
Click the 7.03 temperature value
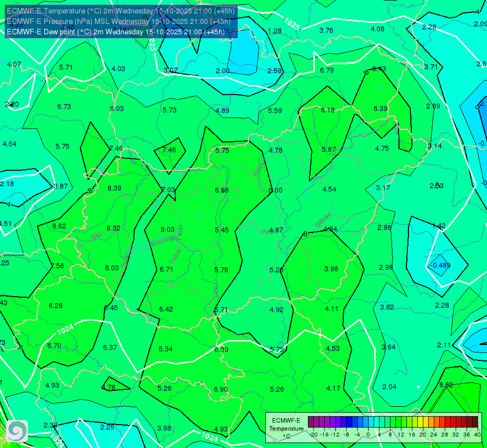[x=169, y=190]
